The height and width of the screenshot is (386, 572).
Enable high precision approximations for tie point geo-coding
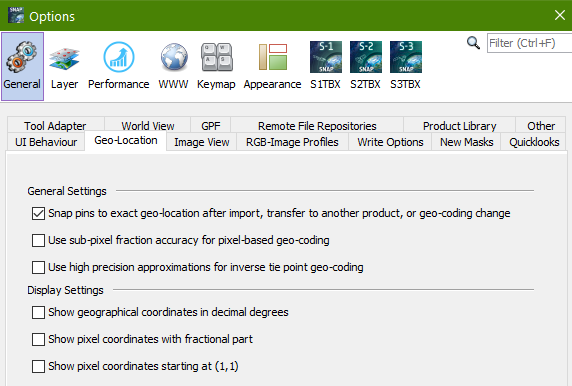pyautogui.click(x=38, y=267)
